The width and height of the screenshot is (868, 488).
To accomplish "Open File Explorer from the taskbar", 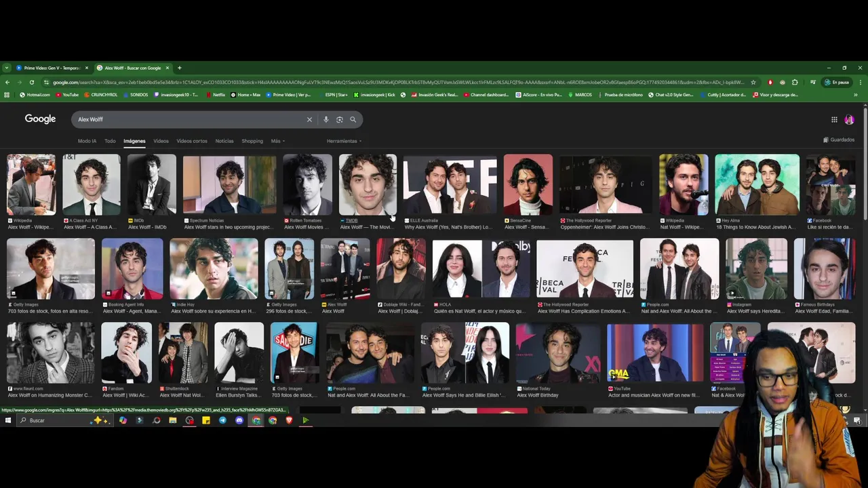I will pyautogui.click(x=173, y=420).
